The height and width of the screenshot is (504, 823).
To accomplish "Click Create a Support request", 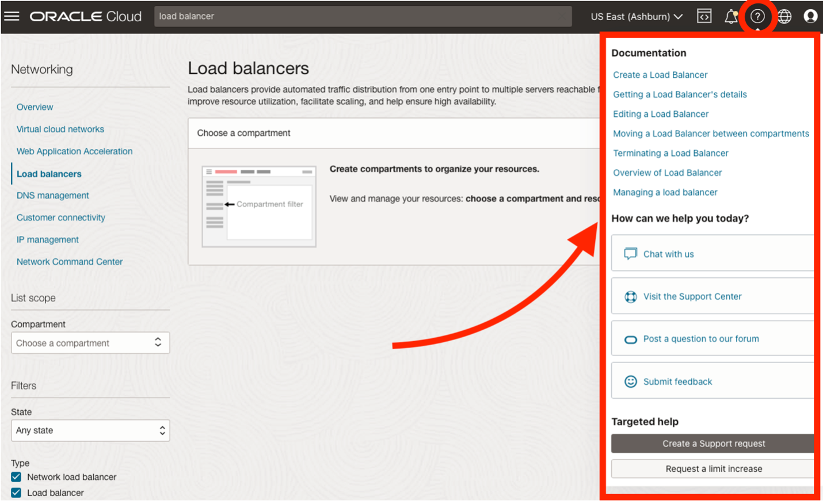I will click(x=713, y=443).
